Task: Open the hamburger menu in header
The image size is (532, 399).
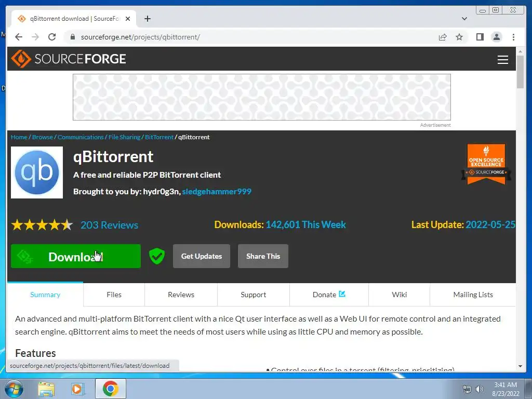Action: tap(502, 60)
